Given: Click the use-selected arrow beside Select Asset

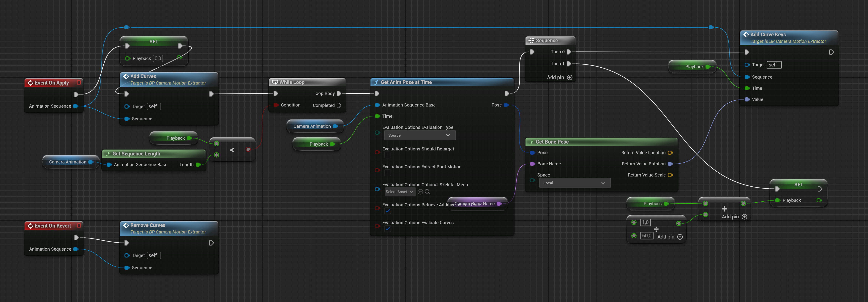Looking at the screenshot, I should (420, 192).
